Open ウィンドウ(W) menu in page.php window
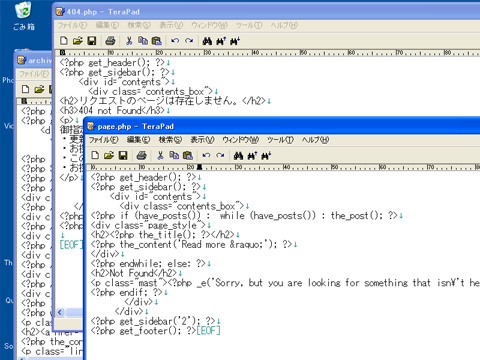This screenshot has height=360, width=480. coord(241,140)
